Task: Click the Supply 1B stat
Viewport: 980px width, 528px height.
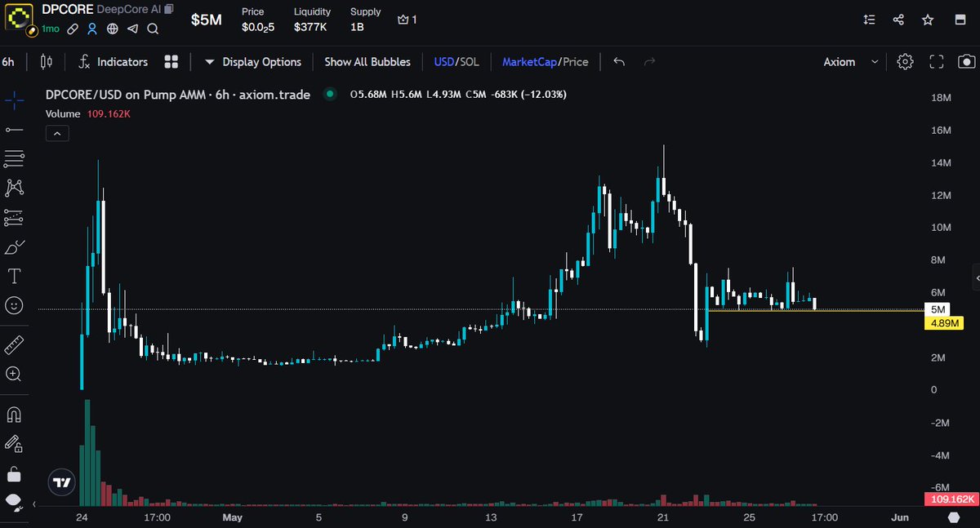Action: tap(365, 20)
